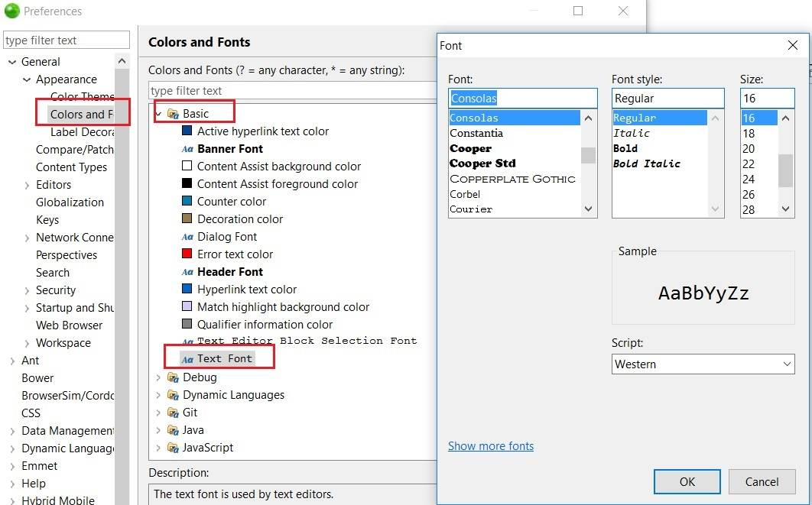Select Keys in the preferences tree
This screenshot has height=505, width=812.
pos(47,220)
